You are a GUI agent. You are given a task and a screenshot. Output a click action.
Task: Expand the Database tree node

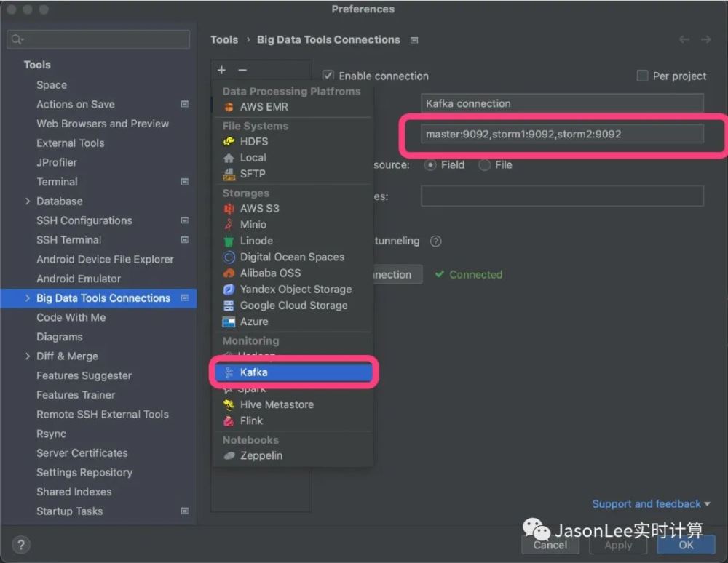[28, 201]
